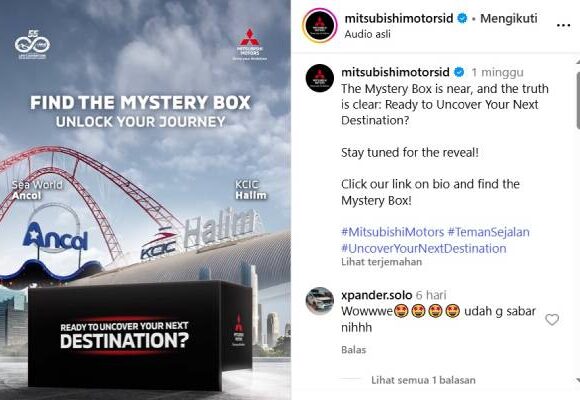Image resolution: width=580 pixels, height=400 pixels.
Task: Open the #UncoverYourNextDestination hashtag
Action: (x=424, y=248)
